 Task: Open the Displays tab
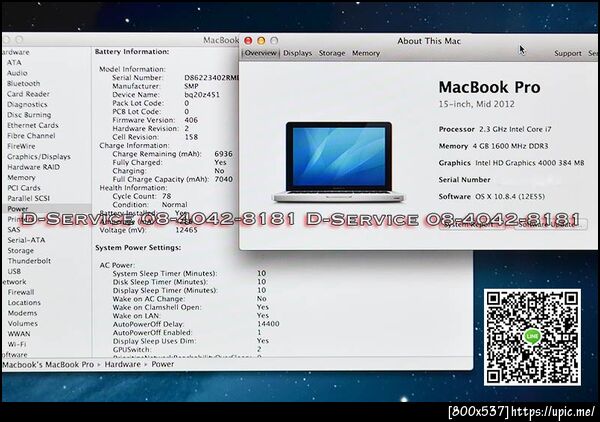click(297, 53)
